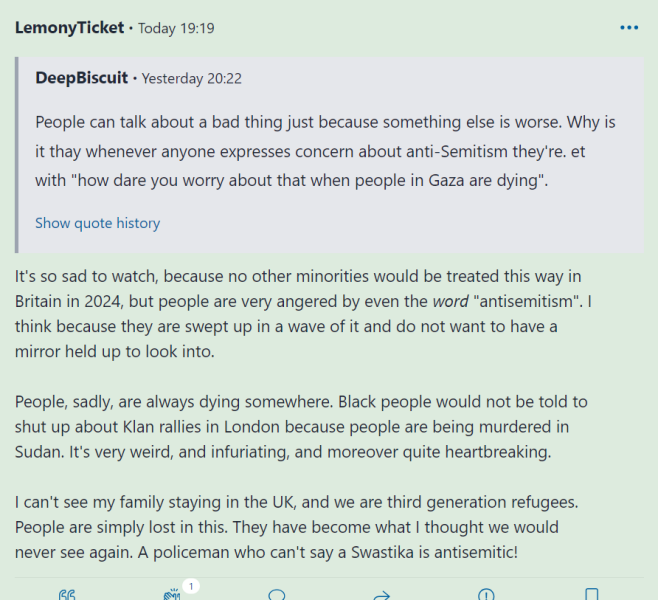658x600 pixels.
Task: Click the Today 19:19 post timestamp
Action: pos(176,28)
